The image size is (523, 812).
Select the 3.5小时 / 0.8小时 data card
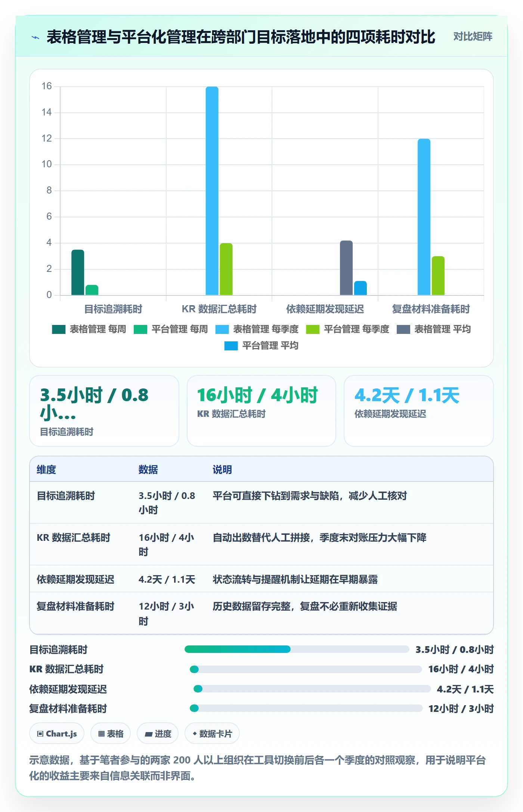pos(104,411)
